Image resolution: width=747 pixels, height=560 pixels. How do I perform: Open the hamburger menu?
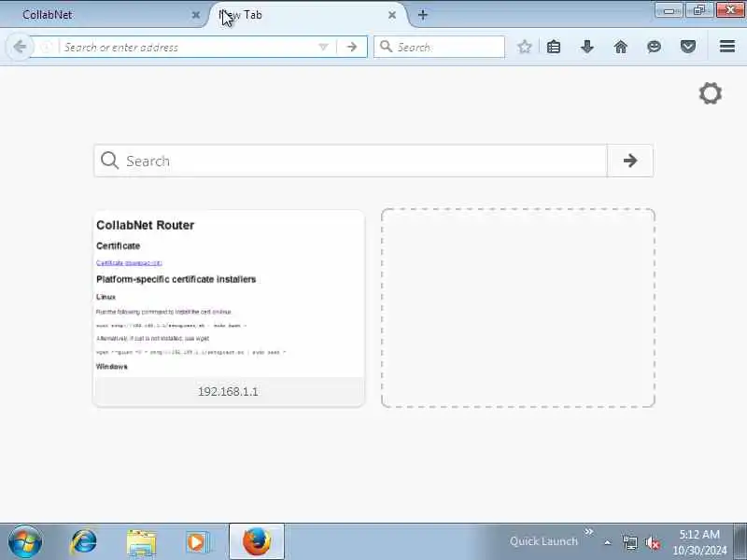tap(727, 47)
